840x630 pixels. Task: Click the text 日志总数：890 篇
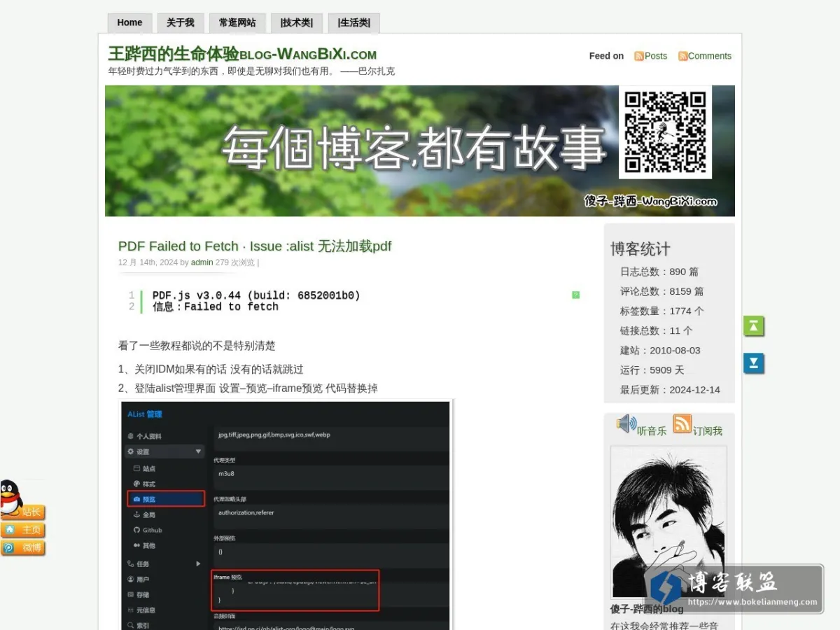coord(659,272)
